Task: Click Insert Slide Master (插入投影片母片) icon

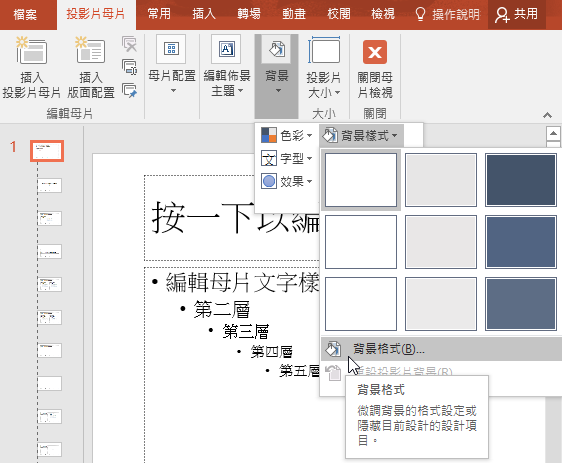Action: coord(31,50)
